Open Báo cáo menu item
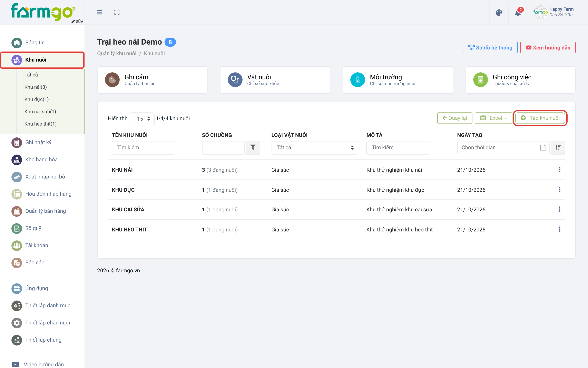Image resolution: width=588 pixels, height=368 pixels. tap(42, 263)
